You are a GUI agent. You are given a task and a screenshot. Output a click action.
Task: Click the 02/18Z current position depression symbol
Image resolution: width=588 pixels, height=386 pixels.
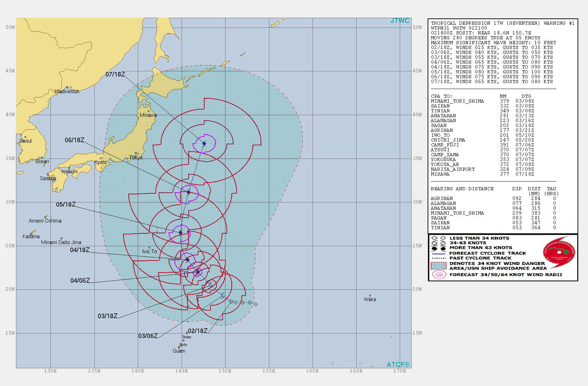pyautogui.click(x=231, y=301)
